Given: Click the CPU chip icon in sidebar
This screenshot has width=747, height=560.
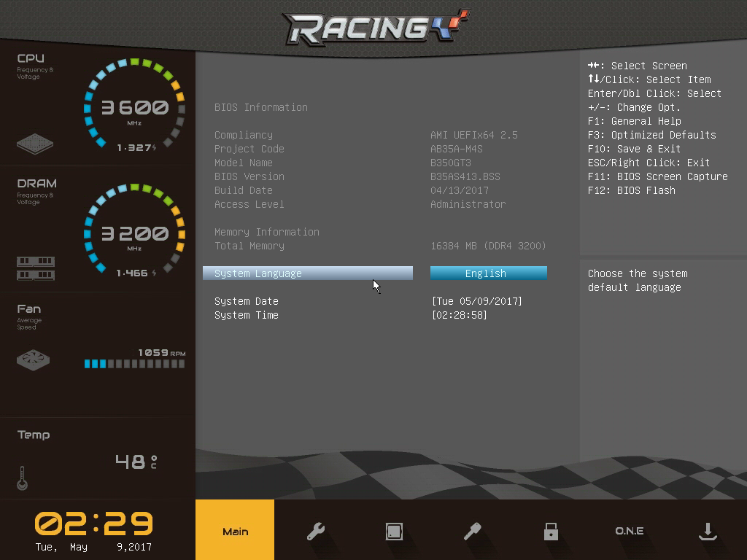Looking at the screenshot, I should click(35, 143).
